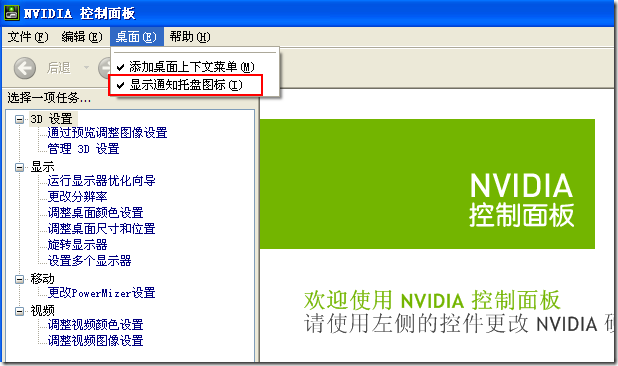Collapse the 3D 设置 tree node
The width and height of the screenshot is (618, 366).
[19, 119]
